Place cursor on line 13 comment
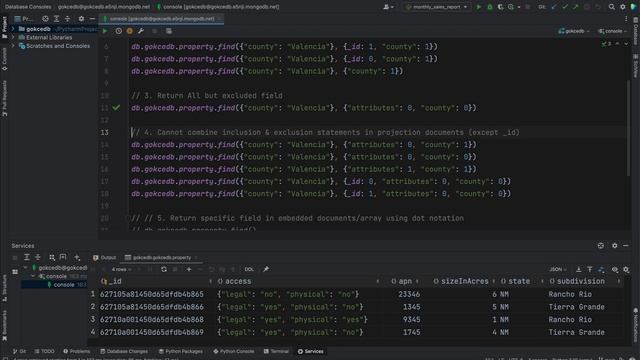640x360 pixels. coord(325,132)
